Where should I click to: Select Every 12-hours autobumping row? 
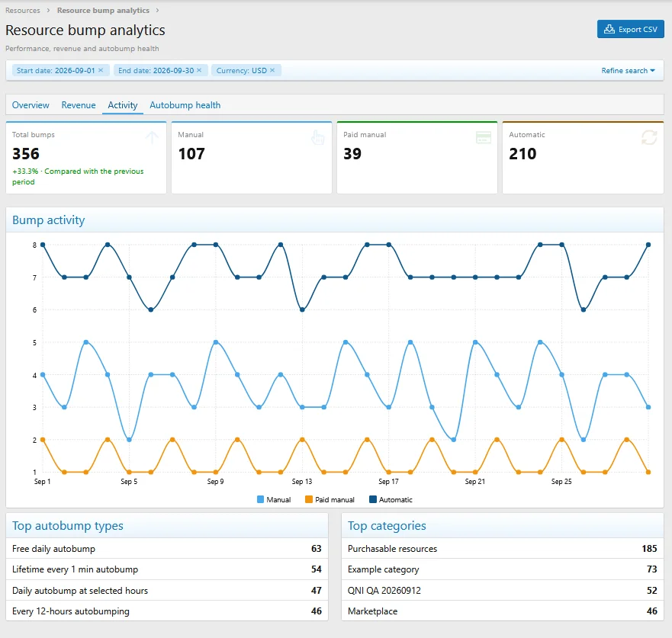[167, 611]
